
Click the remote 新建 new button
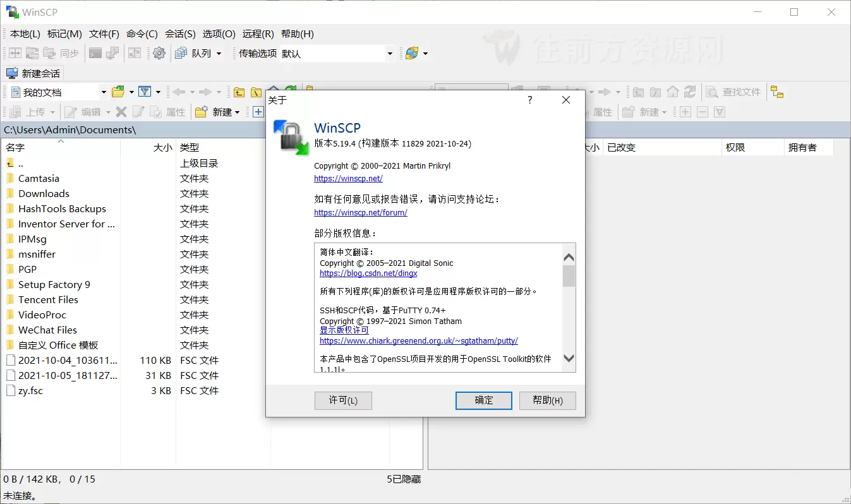(641, 112)
